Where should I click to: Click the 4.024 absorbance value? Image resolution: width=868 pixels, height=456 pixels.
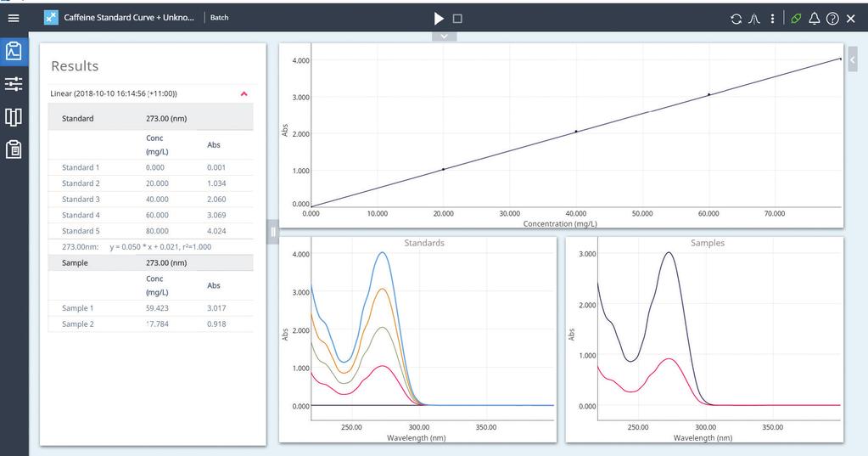pyautogui.click(x=216, y=231)
